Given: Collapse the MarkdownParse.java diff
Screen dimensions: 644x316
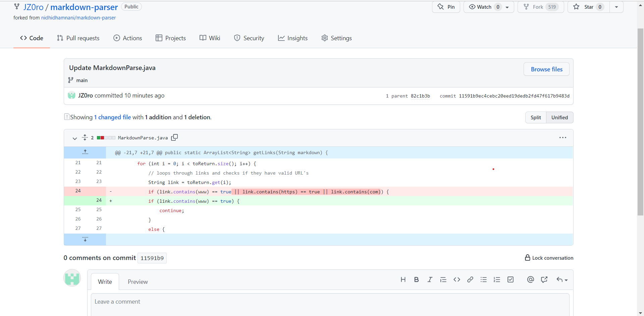Looking at the screenshot, I should [x=74, y=138].
